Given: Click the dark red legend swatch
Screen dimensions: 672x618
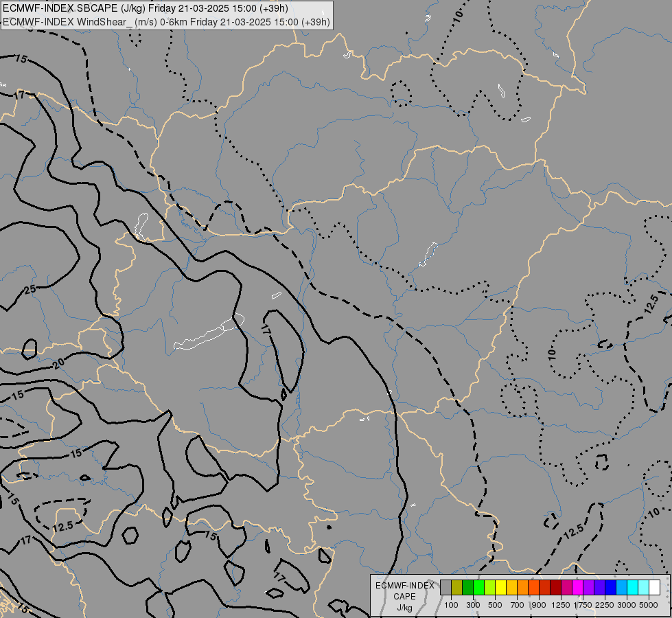Looking at the screenshot, I should [x=555, y=587].
